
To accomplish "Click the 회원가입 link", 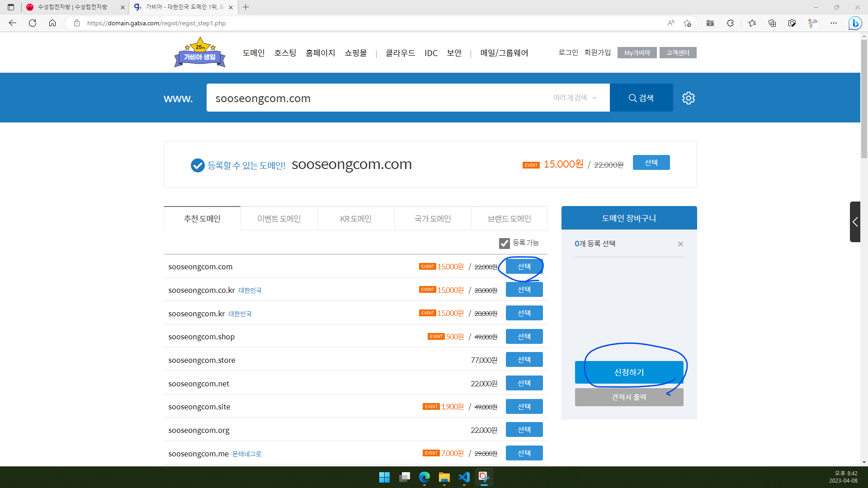I will click(597, 52).
